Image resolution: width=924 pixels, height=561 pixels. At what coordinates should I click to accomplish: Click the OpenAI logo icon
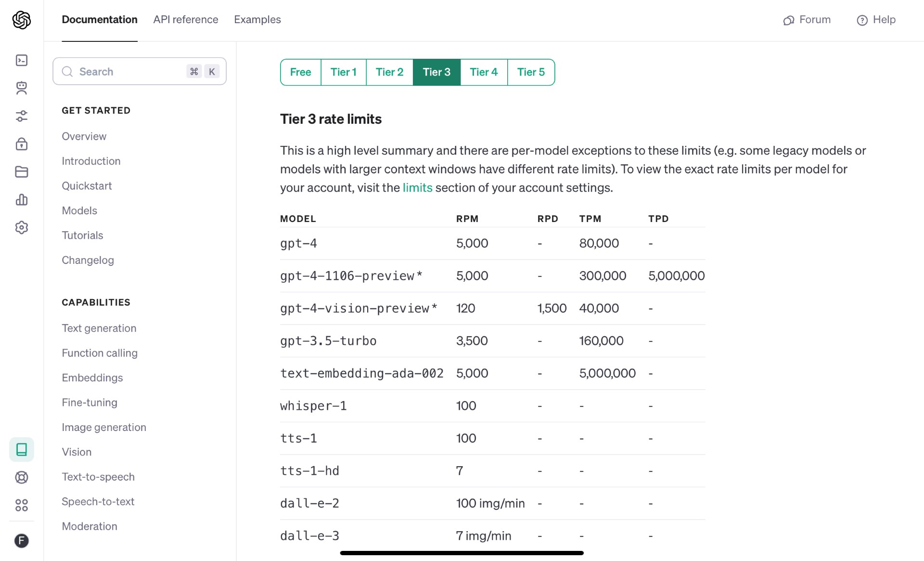22,20
